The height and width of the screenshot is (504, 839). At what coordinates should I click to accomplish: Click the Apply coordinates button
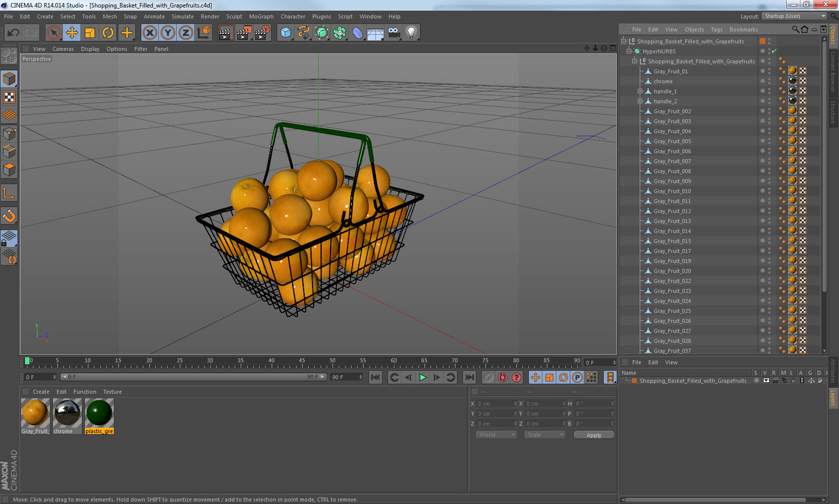(594, 435)
